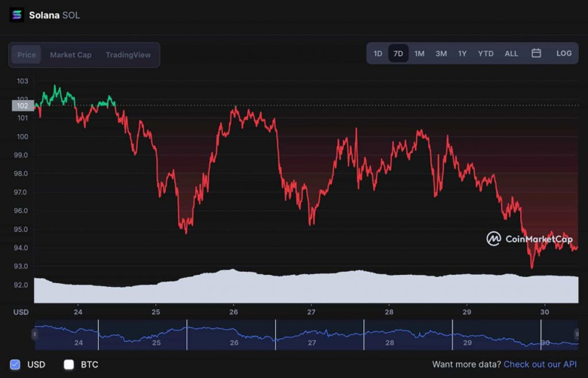
Task: Show ALL time price history
Action: (511, 53)
